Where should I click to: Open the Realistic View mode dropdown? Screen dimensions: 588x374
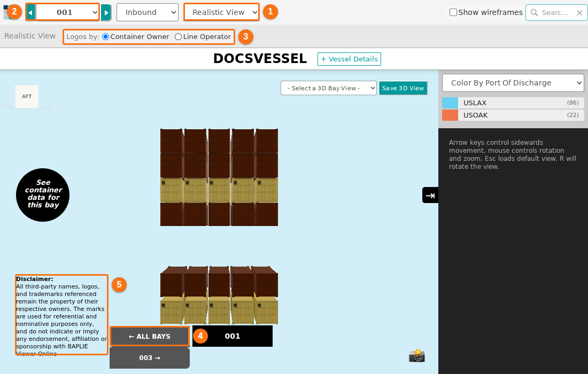[x=221, y=12]
